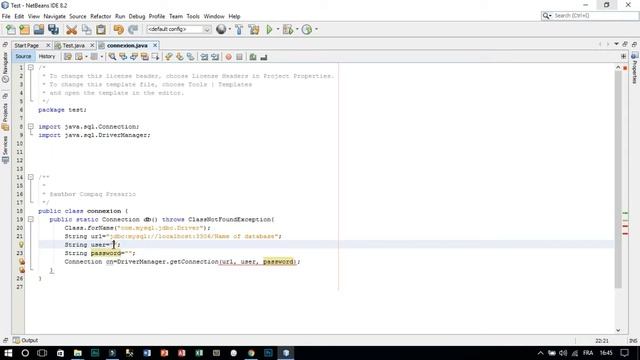Open the File menu
This screenshot has width=640, height=360.
click(6, 16)
